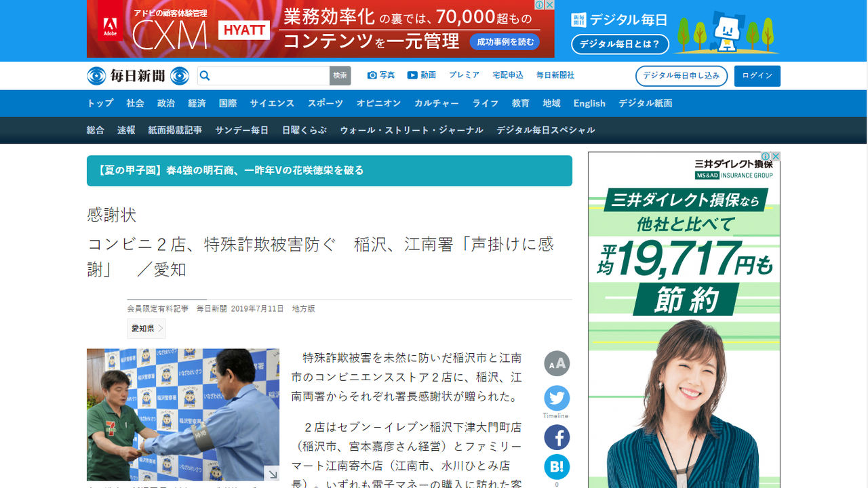This screenshot has width=868, height=488.
Task: Select デジタル毎日スペシャル sub-tab
Action: click(x=546, y=129)
